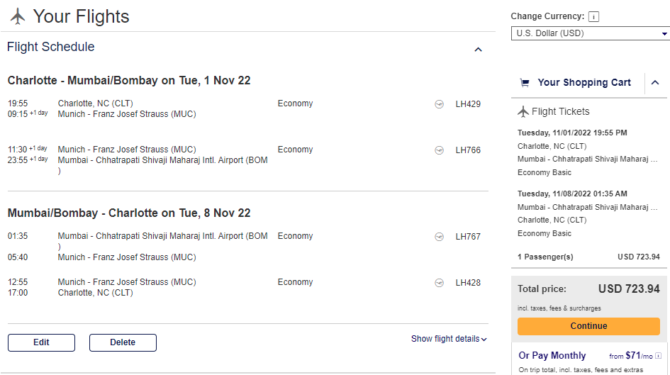This screenshot has width=670, height=375.
Task: Click the round icon beside flight LH428
Action: tap(439, 283)
